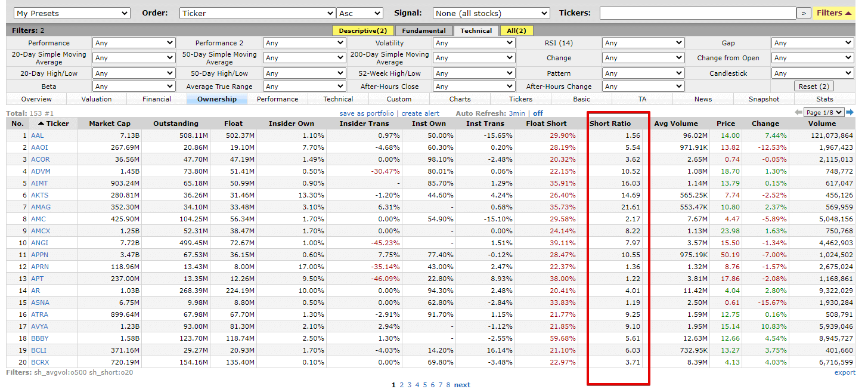
Task: Open the RSI (14) filter dropdown
Action: (x=643, y=42)
